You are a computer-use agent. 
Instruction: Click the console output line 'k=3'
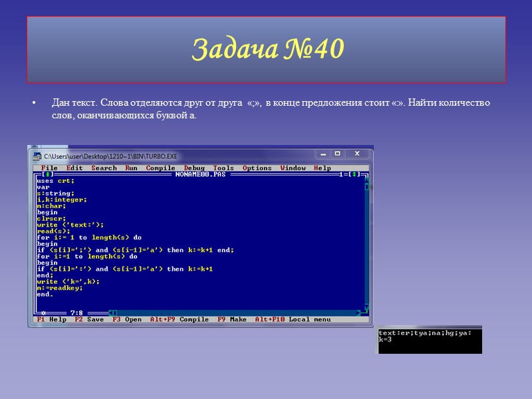(x=385, y=340)
